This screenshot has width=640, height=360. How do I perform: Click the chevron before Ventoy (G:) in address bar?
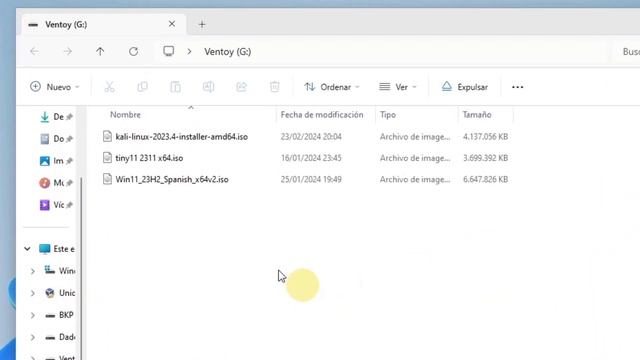tap(189, 52)
